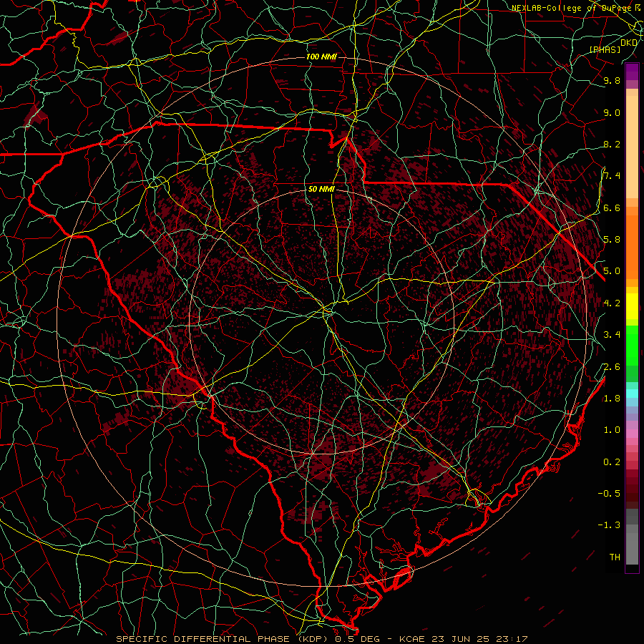Click the DKD label above the color scale
644x644 pixels.
coord(629,43)
